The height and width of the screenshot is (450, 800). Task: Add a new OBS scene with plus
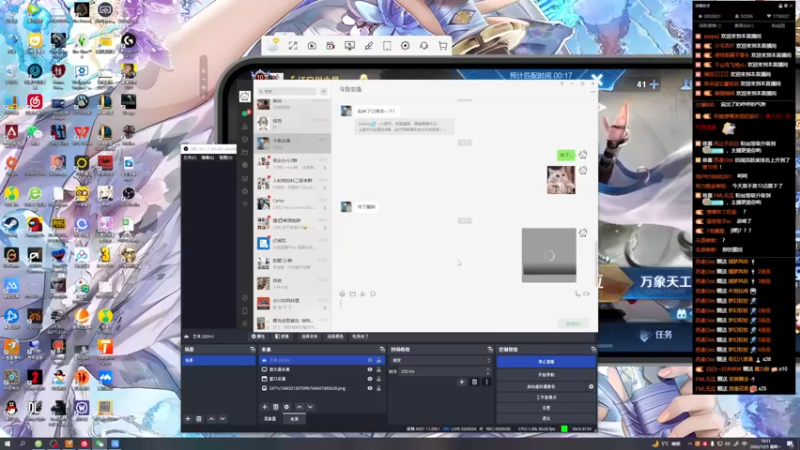[x=188, y=419]
